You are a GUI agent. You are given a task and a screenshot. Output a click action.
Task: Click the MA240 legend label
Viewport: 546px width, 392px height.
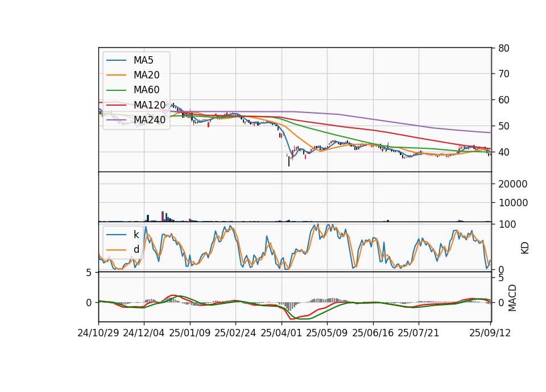(150, 120)
